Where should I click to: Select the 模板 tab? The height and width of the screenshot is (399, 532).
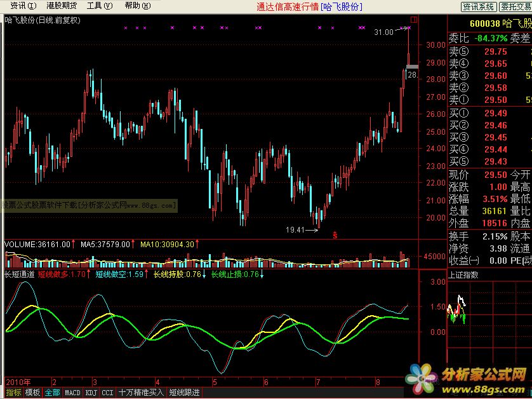point(32,393)
